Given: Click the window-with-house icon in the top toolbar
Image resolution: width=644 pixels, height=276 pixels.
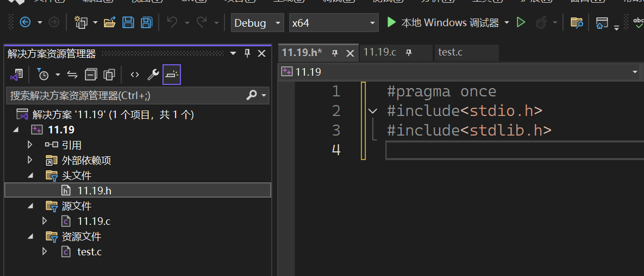Looking at the screenshot, I should point(602,23).
